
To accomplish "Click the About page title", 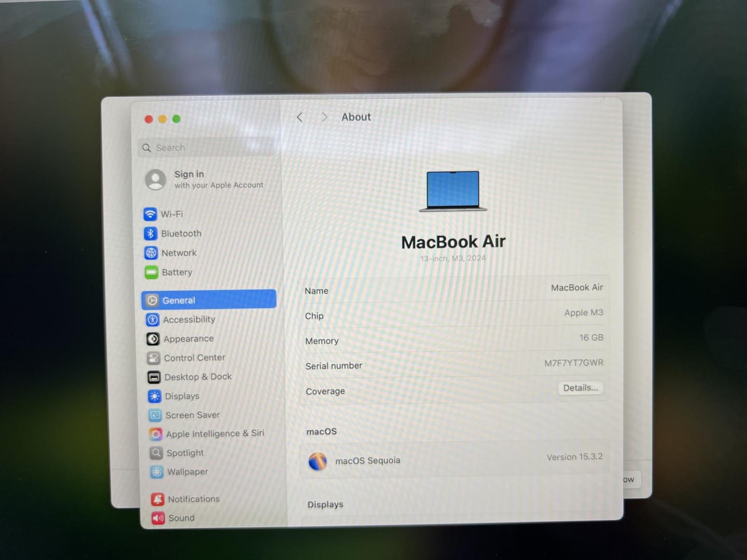I will pyautogui.click(x=356, y=117).
